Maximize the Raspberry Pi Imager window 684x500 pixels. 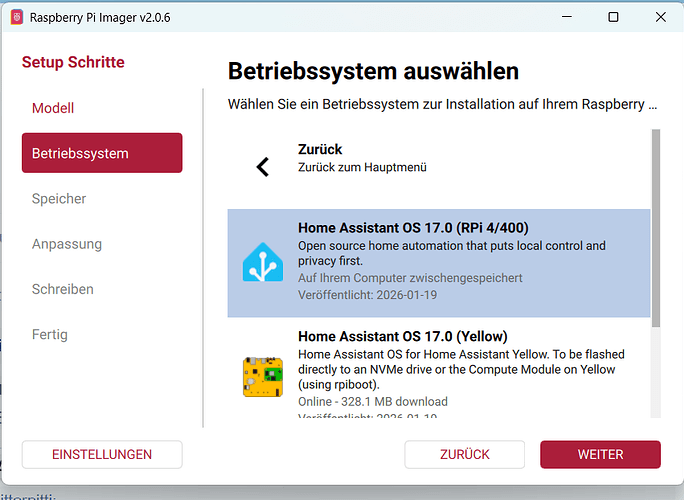click(613, 17)
